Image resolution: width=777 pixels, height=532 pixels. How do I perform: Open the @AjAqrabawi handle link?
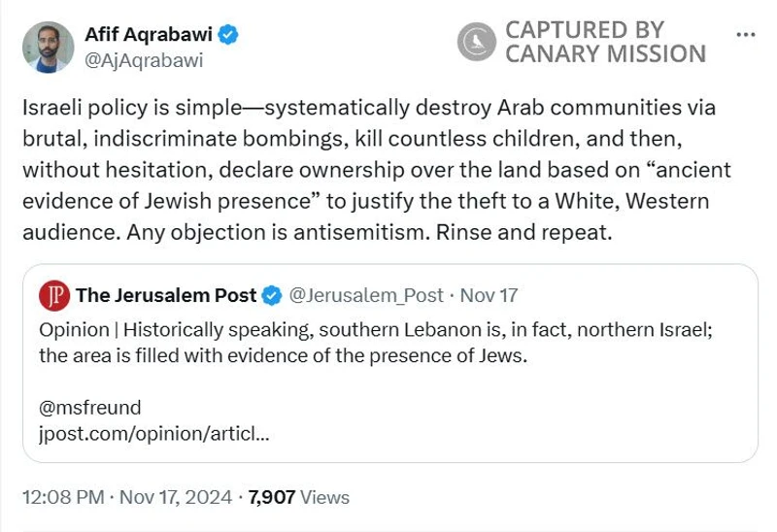pyautogui.click(x=145, y=60)
